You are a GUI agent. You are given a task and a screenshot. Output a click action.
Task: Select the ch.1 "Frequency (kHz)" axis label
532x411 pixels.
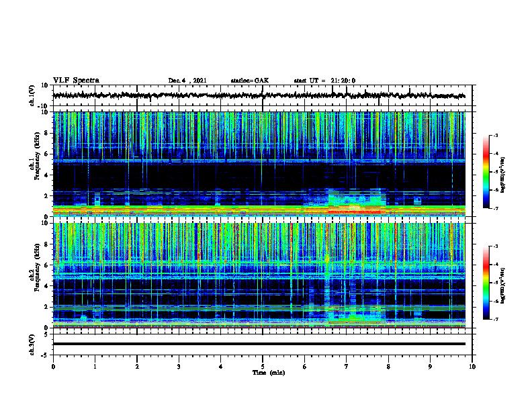(x=37, y=156)
